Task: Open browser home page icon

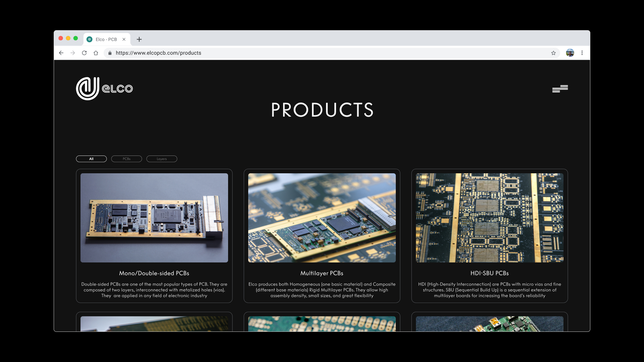Action: click(x=96, y=53)
